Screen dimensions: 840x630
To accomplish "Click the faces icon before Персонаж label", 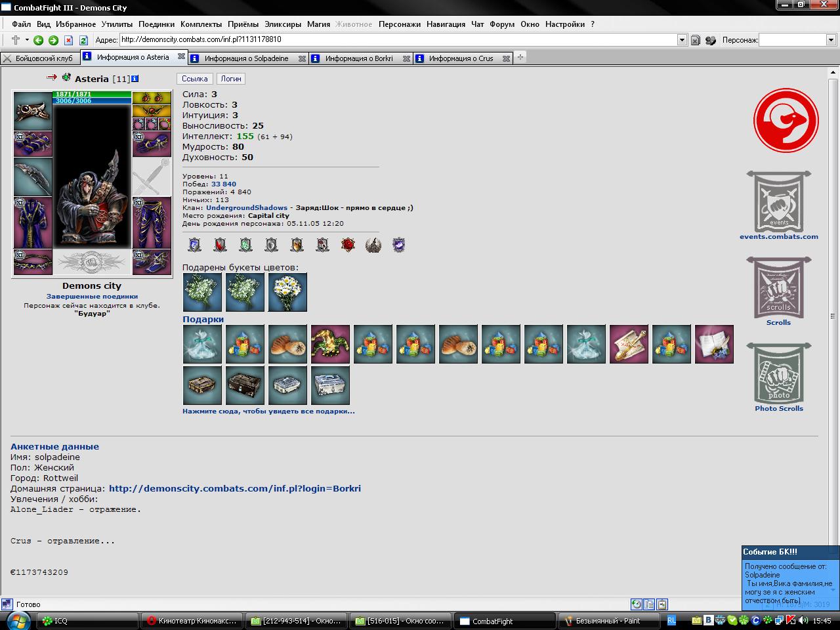I will [711, 40].
